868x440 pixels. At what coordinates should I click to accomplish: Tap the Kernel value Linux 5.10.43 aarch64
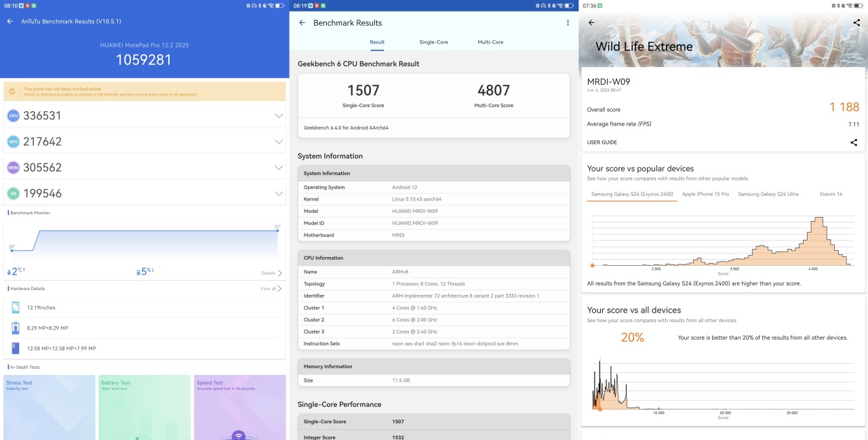coord(417,199)
